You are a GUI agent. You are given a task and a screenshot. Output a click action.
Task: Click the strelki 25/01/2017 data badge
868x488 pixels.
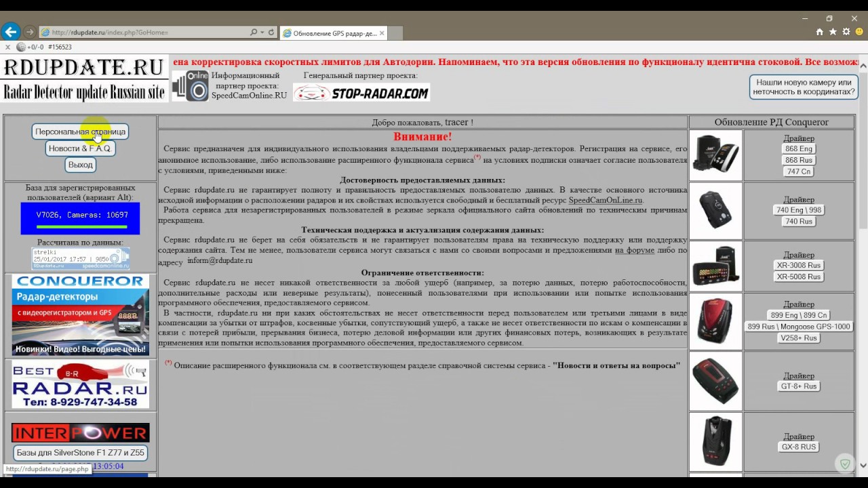tap(80, 258)
